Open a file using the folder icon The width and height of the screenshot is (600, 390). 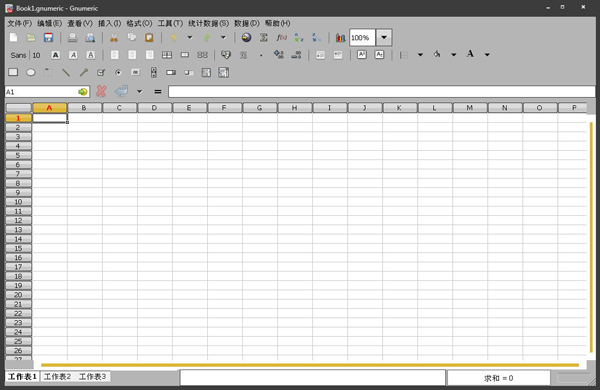click(x=31, y=38)
